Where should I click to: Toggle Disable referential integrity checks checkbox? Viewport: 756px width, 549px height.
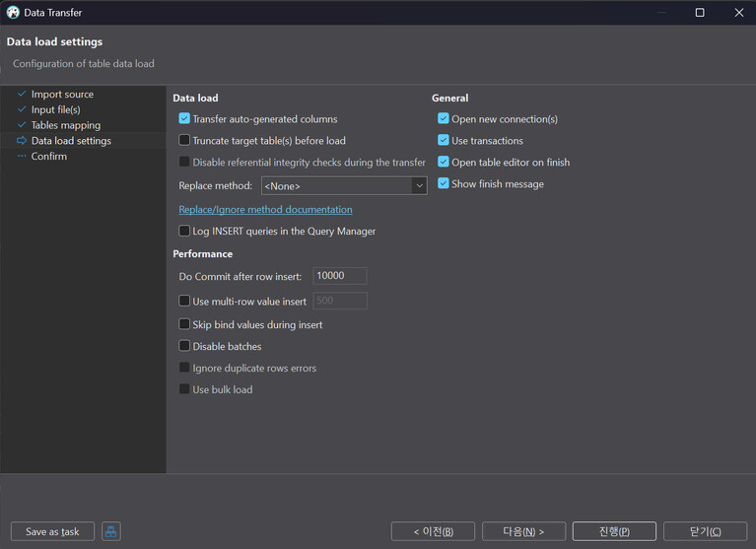184,162
